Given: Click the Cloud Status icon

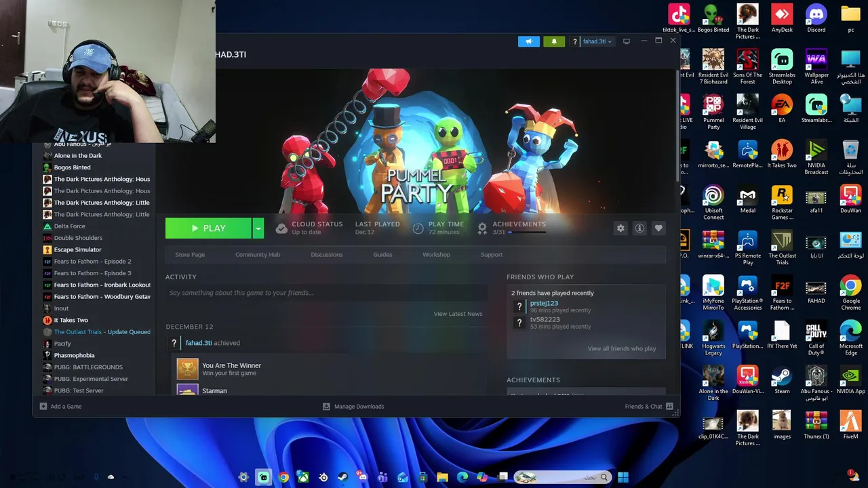Looking at the screenshot, I should pyautogui.click(x=281, y=228).
